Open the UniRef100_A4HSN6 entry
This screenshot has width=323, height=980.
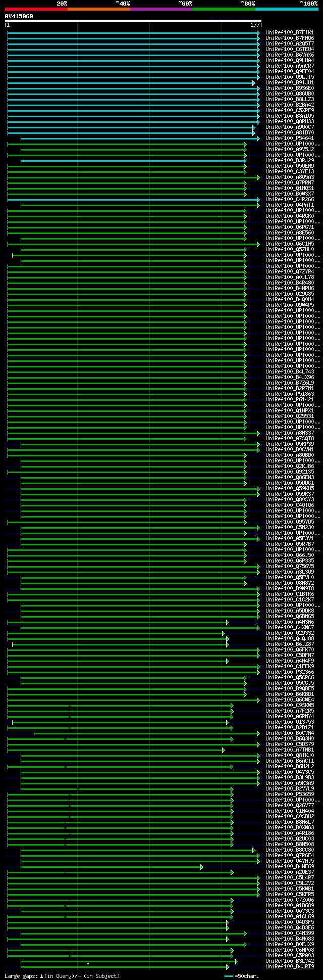pos(290,622)
